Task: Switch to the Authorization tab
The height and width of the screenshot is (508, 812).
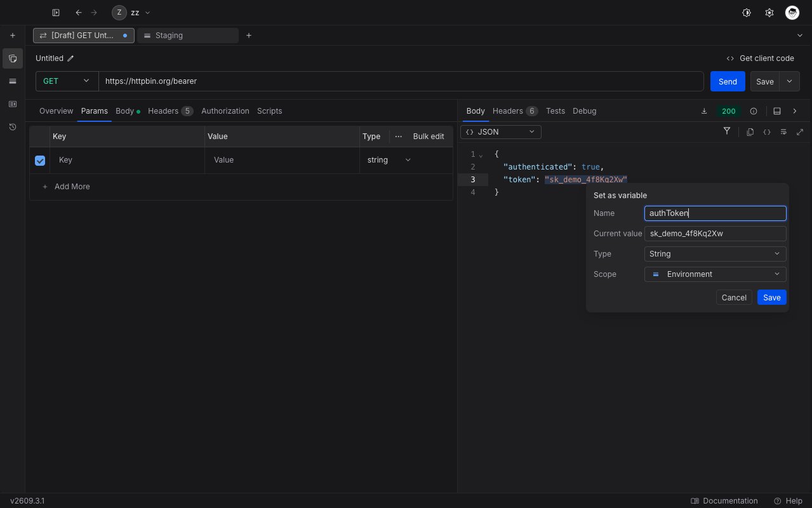Action: [225, 111]
